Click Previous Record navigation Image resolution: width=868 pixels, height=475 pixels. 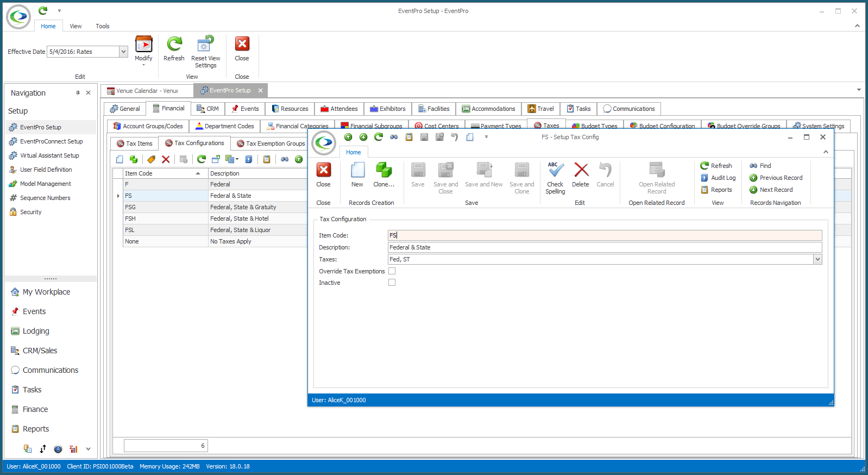(776, 178)
